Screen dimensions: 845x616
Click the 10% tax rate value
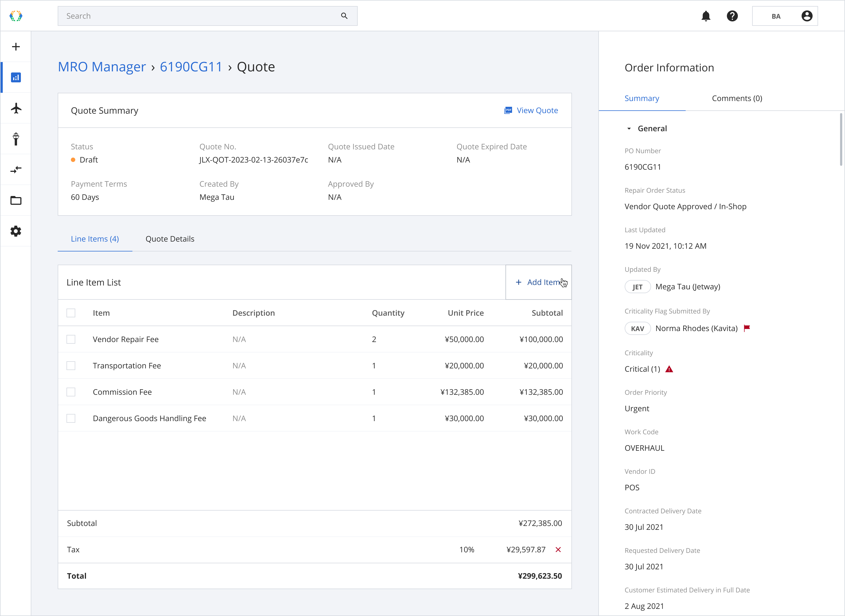pos(467,550)
